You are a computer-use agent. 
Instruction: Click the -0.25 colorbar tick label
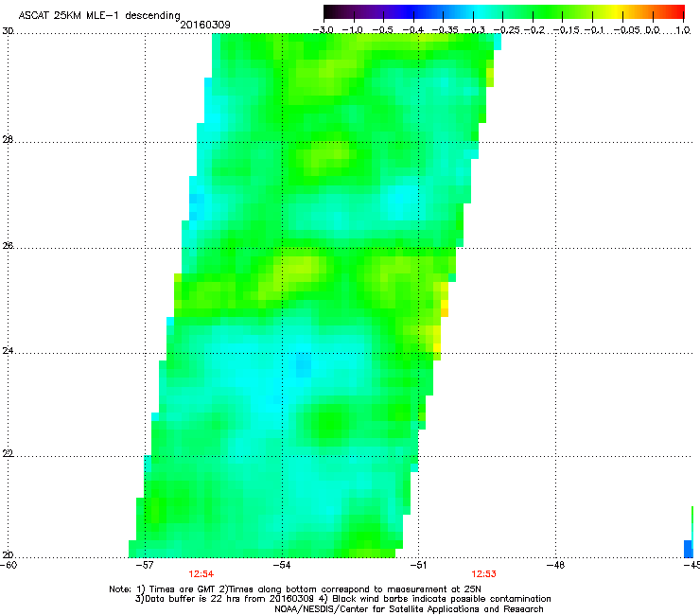[506, 30]
